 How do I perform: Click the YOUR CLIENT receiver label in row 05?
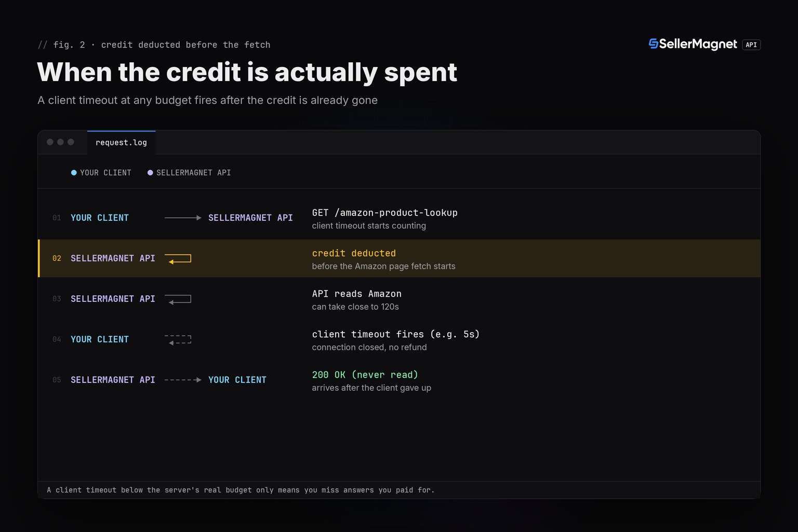[x=237, y=380]
